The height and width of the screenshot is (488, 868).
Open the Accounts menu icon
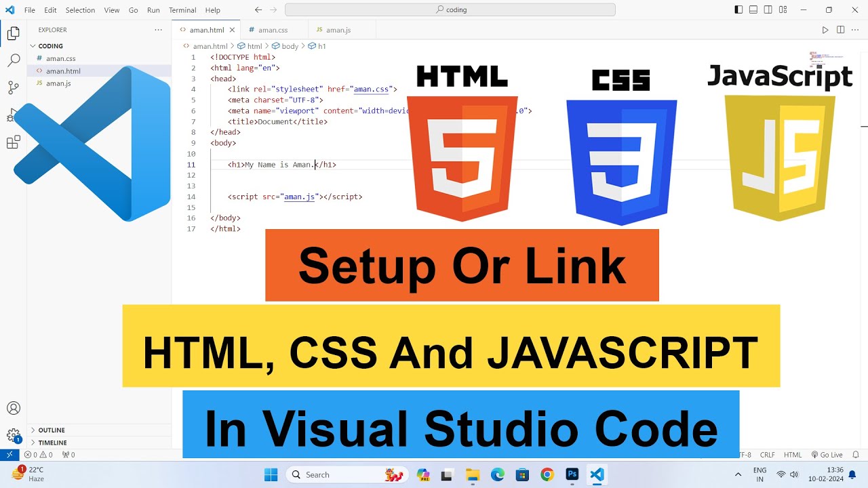click(x=13, y=408)
